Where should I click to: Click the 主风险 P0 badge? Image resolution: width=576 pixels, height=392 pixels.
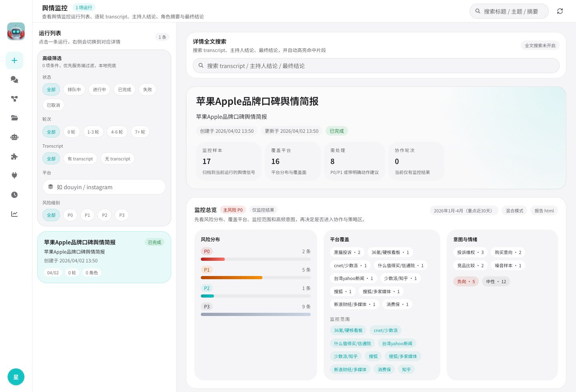click(233, 210)
